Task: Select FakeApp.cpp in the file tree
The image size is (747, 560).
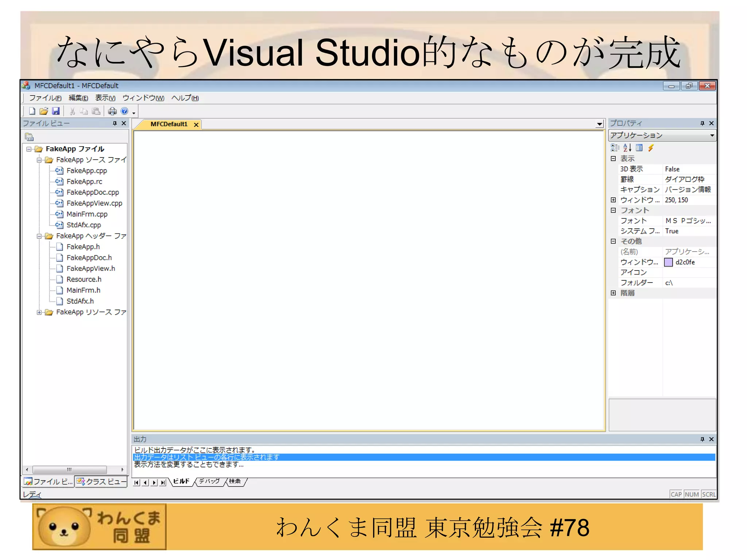Action: tap(87, 171)
